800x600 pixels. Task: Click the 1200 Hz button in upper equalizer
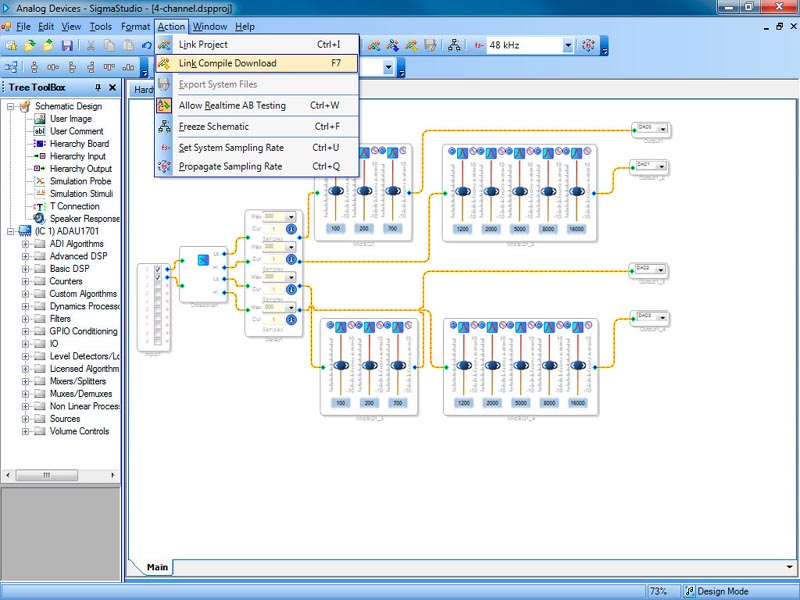[x=463, y=229]
